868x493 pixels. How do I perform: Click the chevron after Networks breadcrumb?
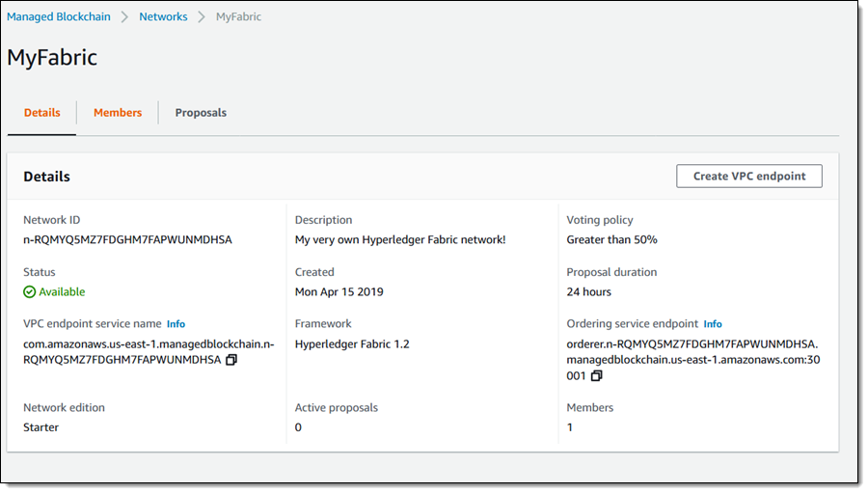tap(201, 17)
